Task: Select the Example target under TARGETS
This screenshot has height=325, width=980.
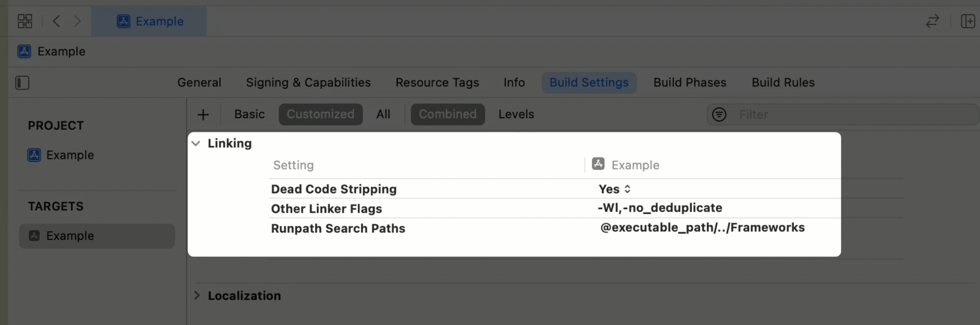Action: pos(97,236)
